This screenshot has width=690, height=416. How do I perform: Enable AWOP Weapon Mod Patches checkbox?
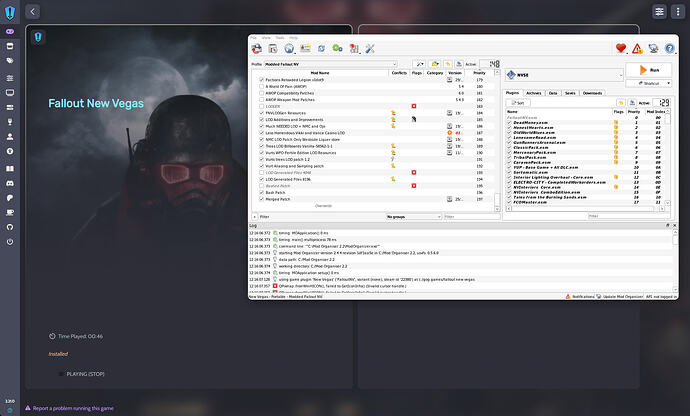(262, 100)
